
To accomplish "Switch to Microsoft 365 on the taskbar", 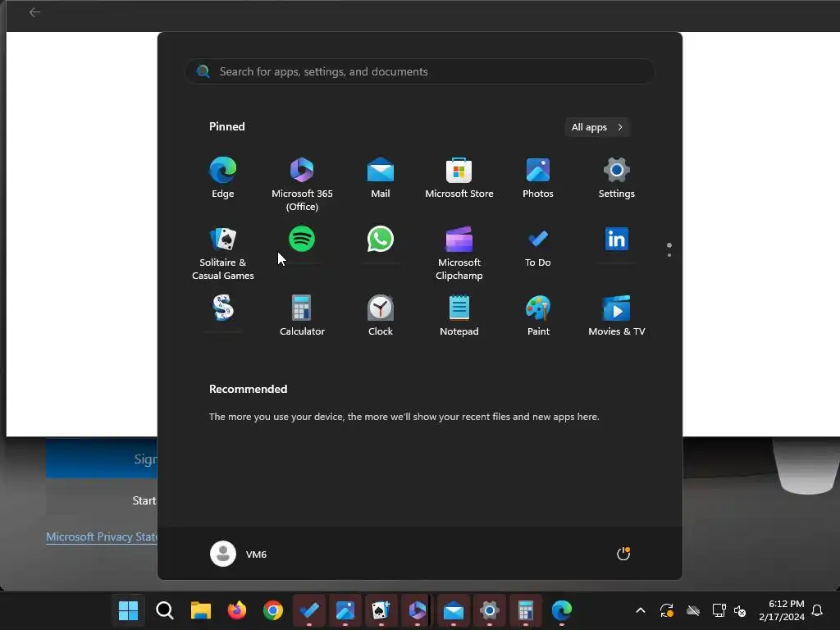I will 417,610.
